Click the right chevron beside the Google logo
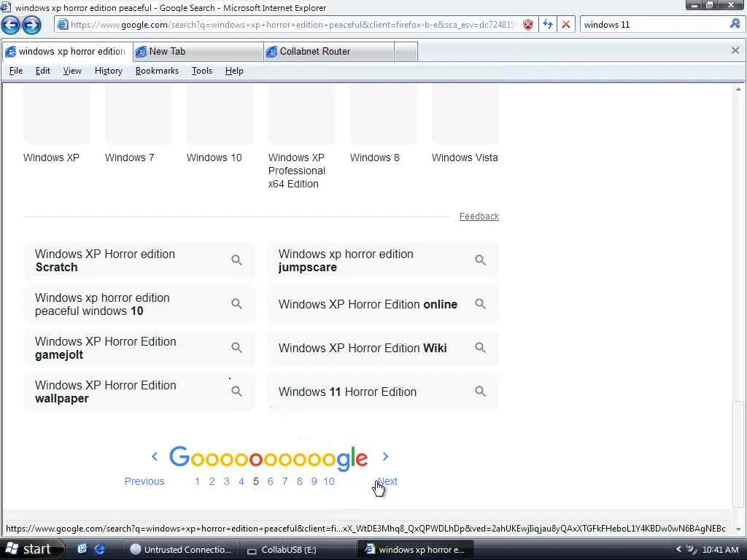Screen dimensions: 747x560 (x=385, y=456)
